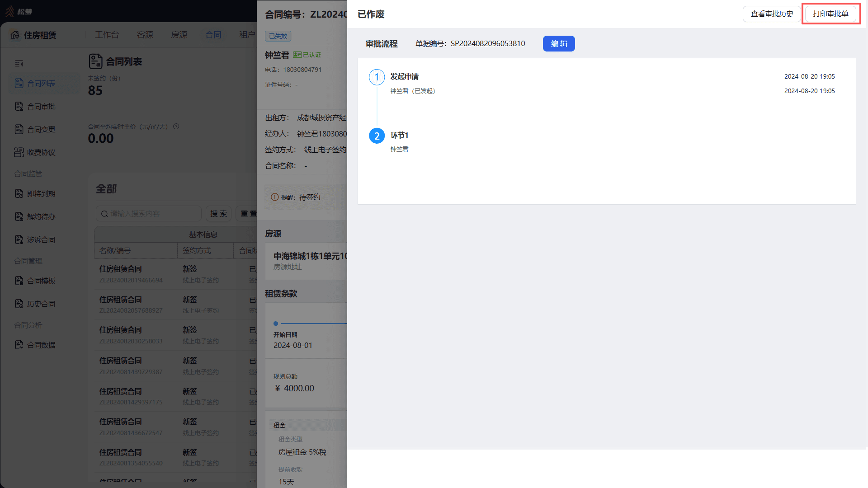
Task: Switch to the 工作台 top tab
Action: [x=107, y=35]
